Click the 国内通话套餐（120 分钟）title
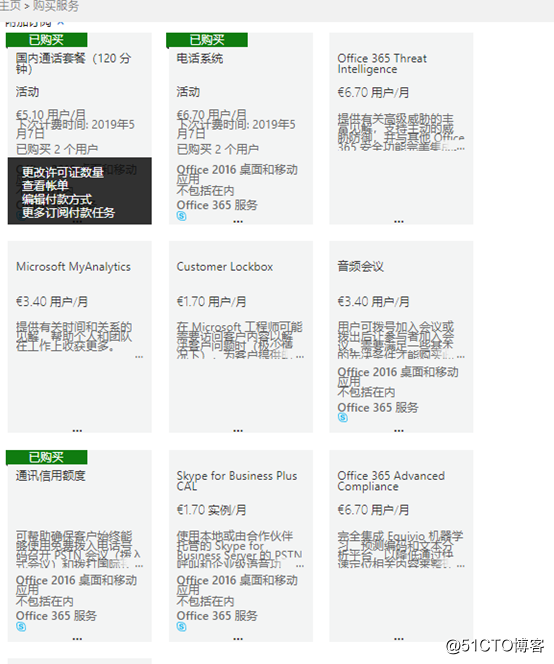554x664 pixels. click(x=73, y=63)
